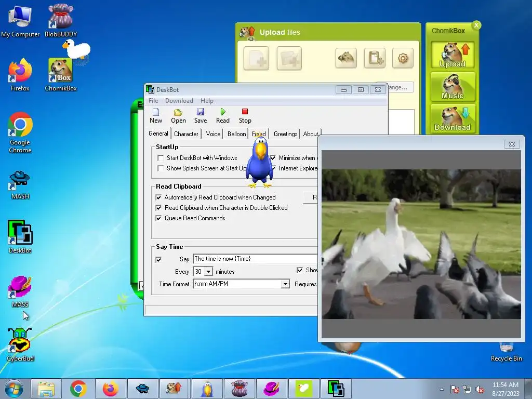Click the paste clipboard icon in Upload files
532x399 pixels.
pyautogui.click(x=375, y=58)
